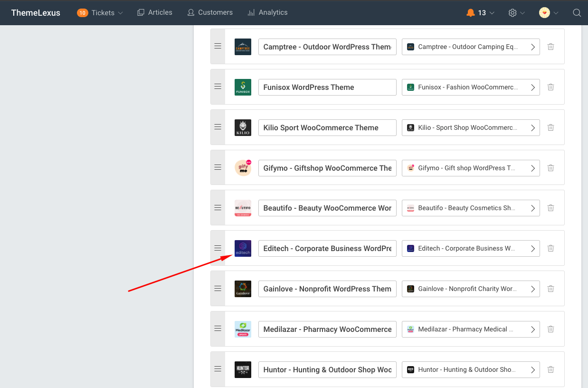
Task: Edit the Gainlove - Nonprofit WordPress name field
Action: [327, 289]
